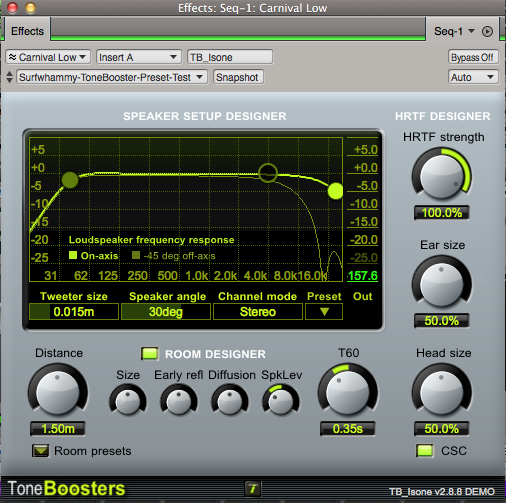Toggle the Room Designer enable button
This screenshot has height=503, width=506.
(150, 354)
